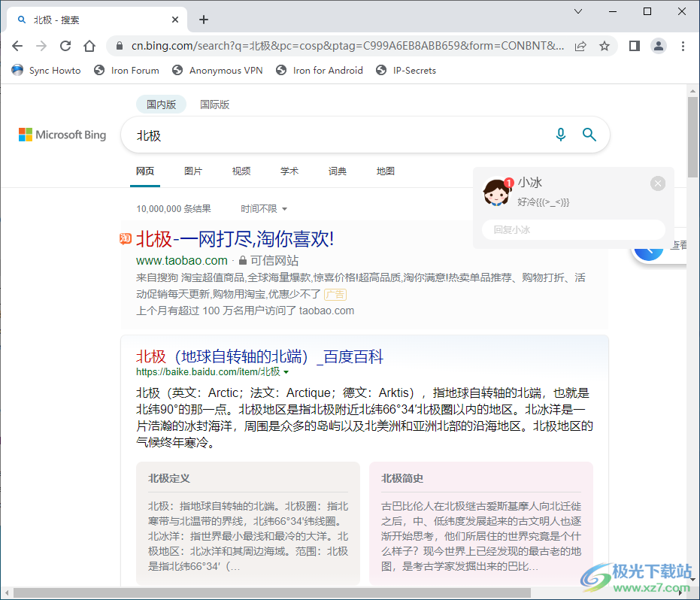Click the 广告 label badge
Image resolution: width=700 pixels, height=600 pixels.
point(335,294)
